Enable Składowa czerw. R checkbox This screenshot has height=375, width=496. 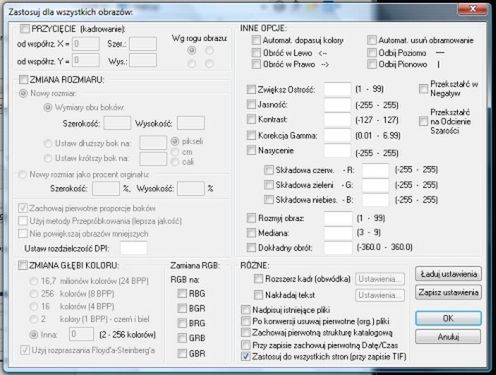point(269,170)
